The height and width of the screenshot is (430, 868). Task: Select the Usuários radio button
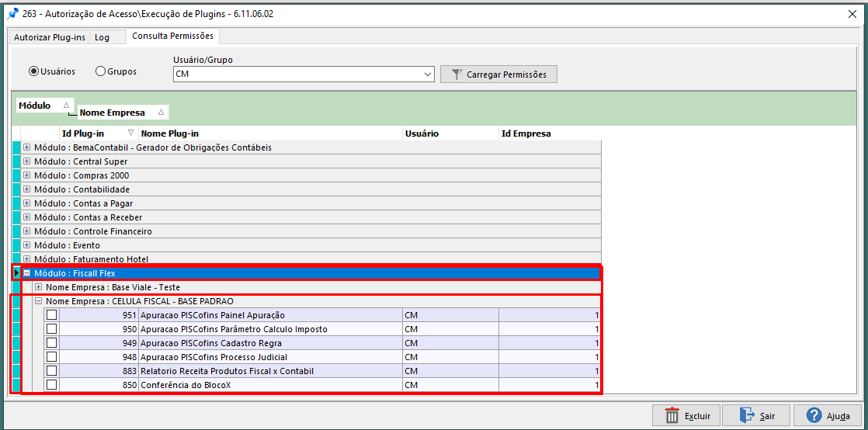click(x=33, y=71)
